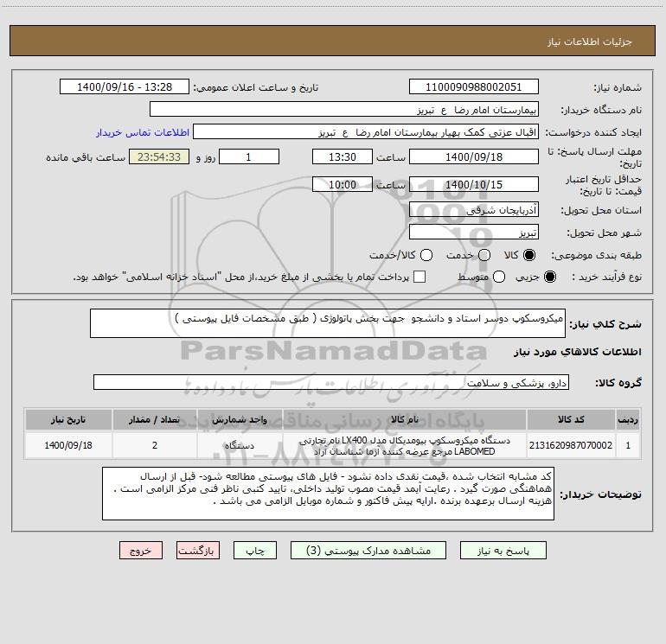Select the خدمت radio button
The height and width of the screenshot is (644, 666).
tap(484, 255)
